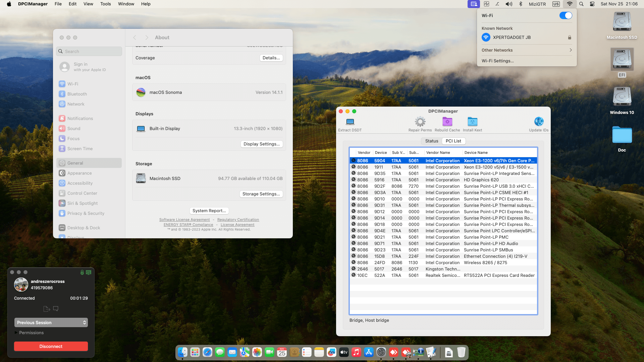The height and width of the screenshot is (362, 644).
Task: Select the EFI volume desktop icon
Action: tap(622, 59)
